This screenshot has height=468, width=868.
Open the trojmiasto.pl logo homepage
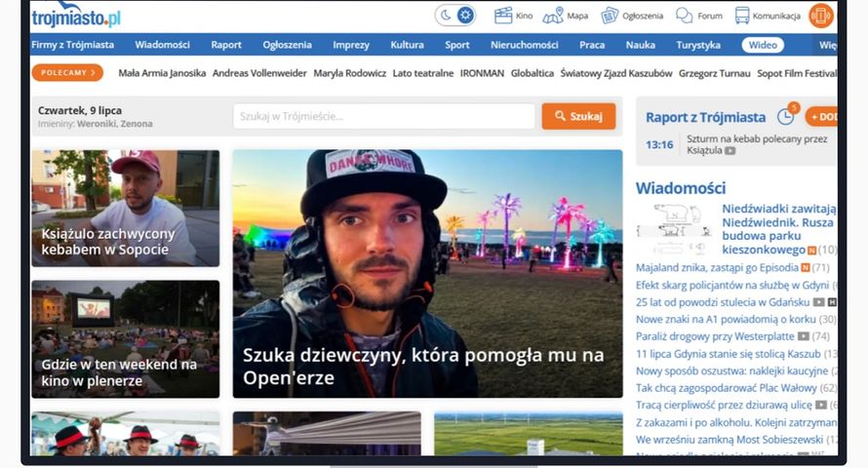click(76, 16)
